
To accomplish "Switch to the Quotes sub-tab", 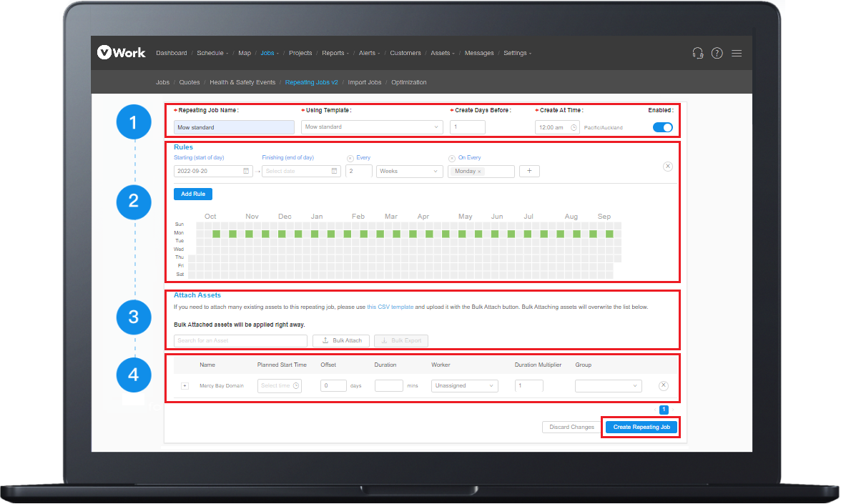I will 190,83.
